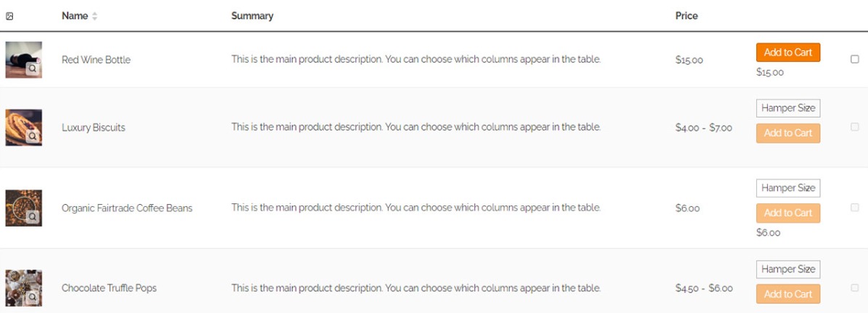Click magnifier on Chocolate Truffle Pops image
868x313 pixels.
(33, 297)
